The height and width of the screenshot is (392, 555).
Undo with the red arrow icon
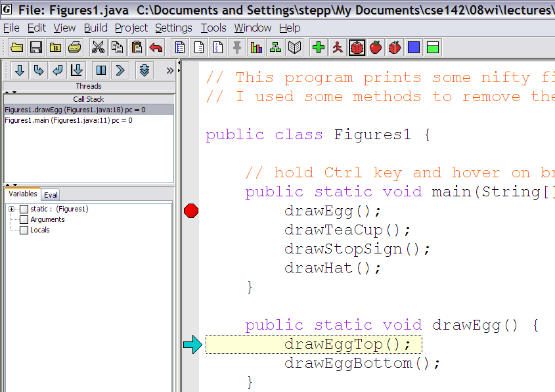pyautogui.click(x=156, y=47)
